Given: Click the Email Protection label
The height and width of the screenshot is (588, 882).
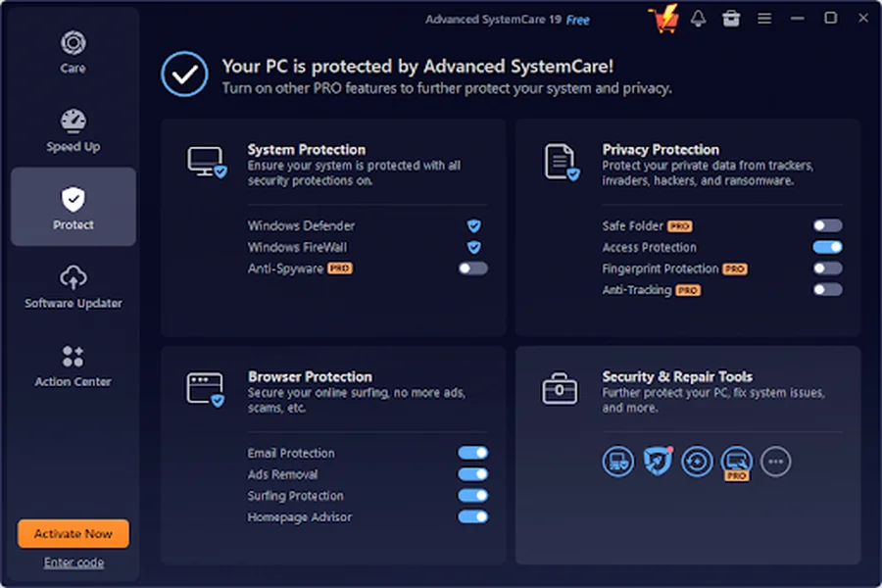Looking at the screenshot, I should click(x=291, y=453).
